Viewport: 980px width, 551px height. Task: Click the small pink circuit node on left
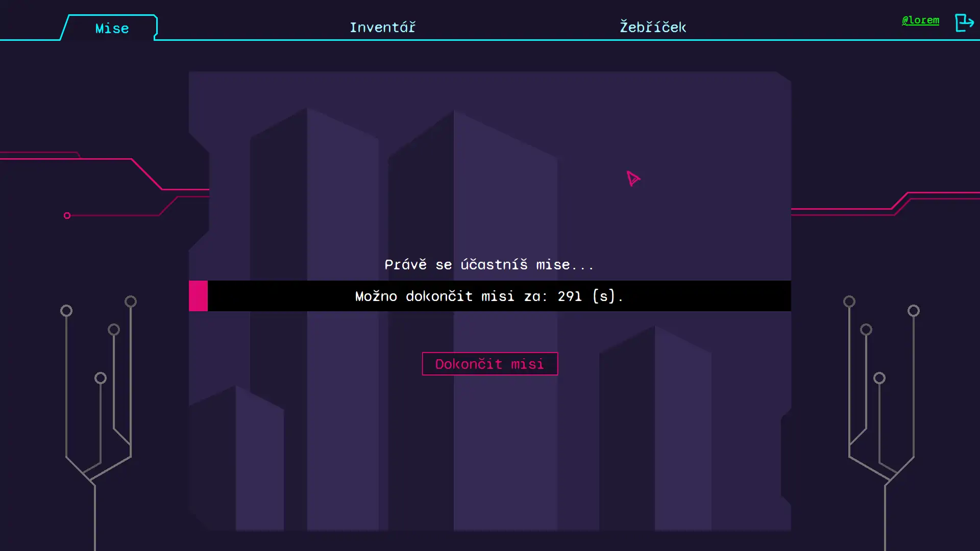pyautogui.click(x=67, y=216)
